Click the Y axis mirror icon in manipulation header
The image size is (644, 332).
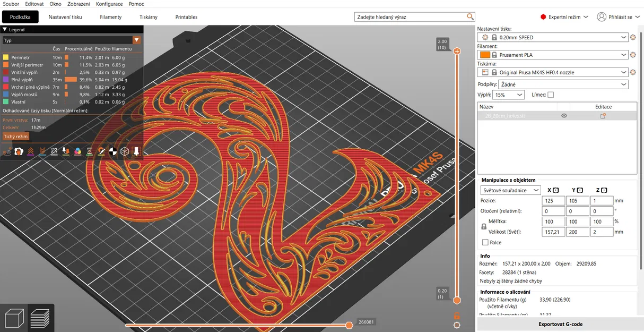580,190
